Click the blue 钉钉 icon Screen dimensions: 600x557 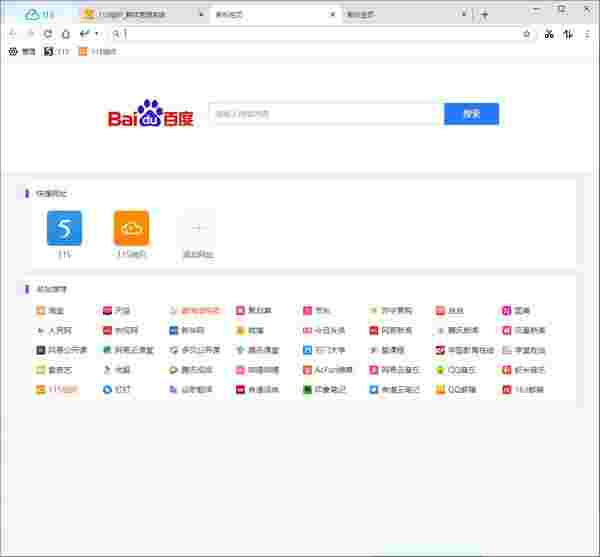(x=107, y=389)
